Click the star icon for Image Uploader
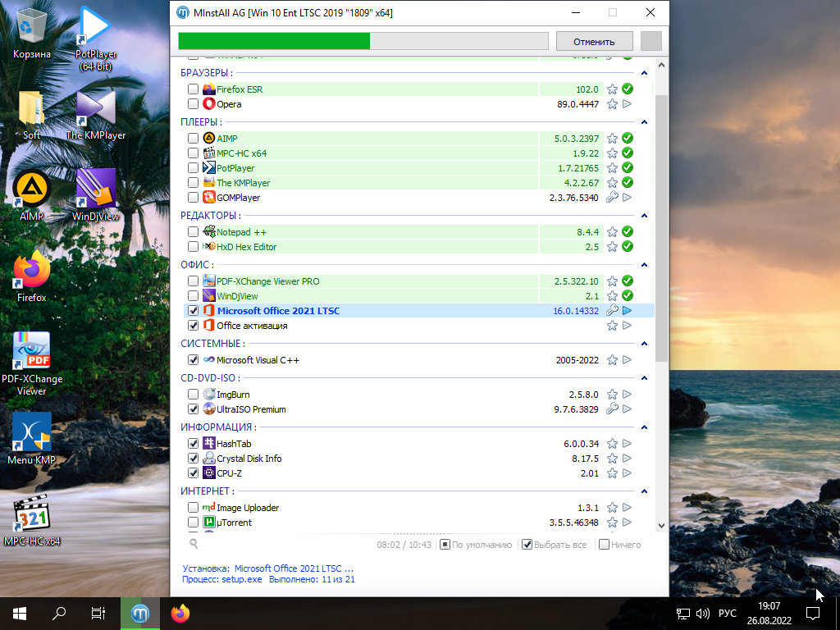The width and height of the screenshot is (840, 630). [612, 508]
